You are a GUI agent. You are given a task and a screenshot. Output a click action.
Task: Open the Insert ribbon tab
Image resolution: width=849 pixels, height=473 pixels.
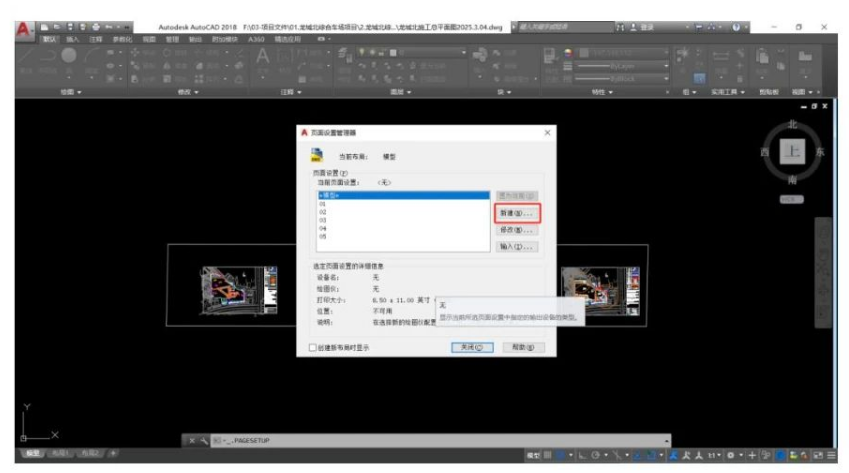coord(73,40)
